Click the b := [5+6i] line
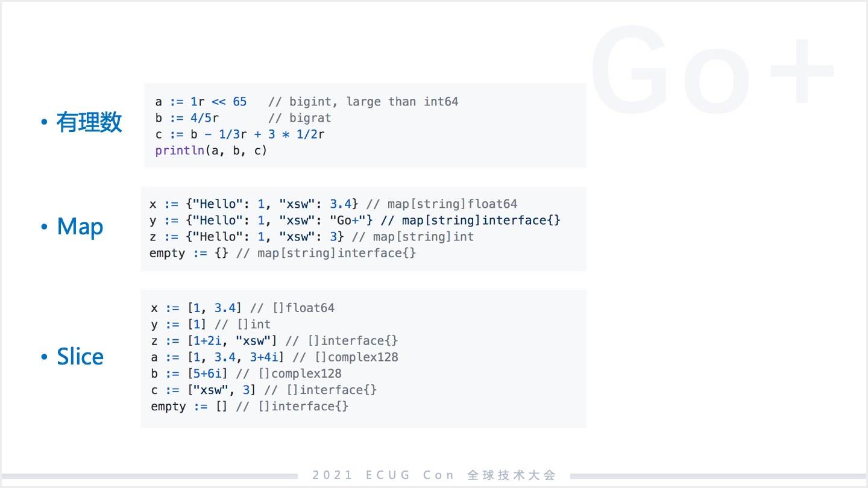This screenshot has width=868, height=488. point(246,374)
